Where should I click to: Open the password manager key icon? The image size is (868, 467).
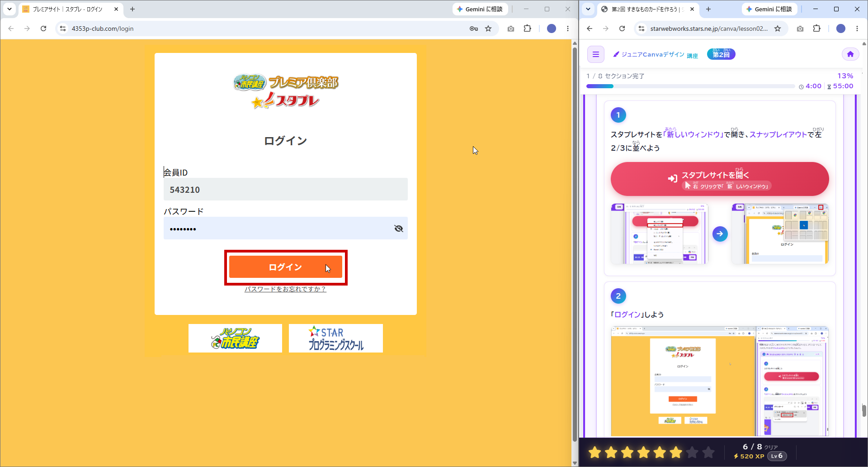point(474,29)
